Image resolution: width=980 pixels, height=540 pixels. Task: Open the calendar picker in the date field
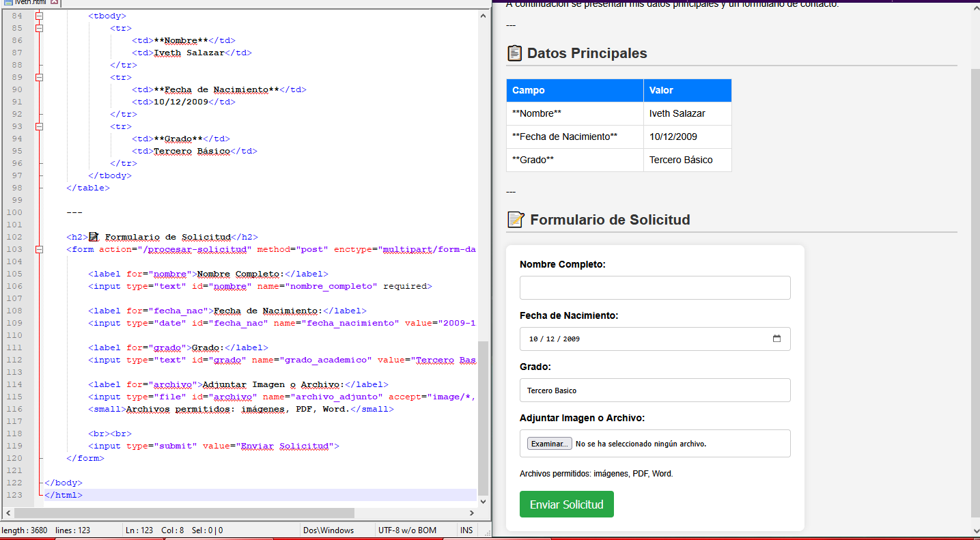[776, 339]
